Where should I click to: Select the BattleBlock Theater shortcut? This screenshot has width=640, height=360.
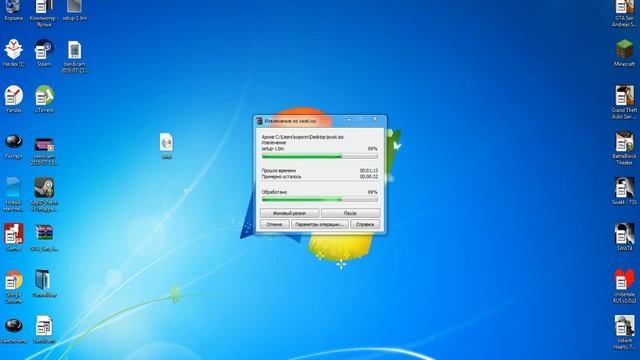[624, 148]
